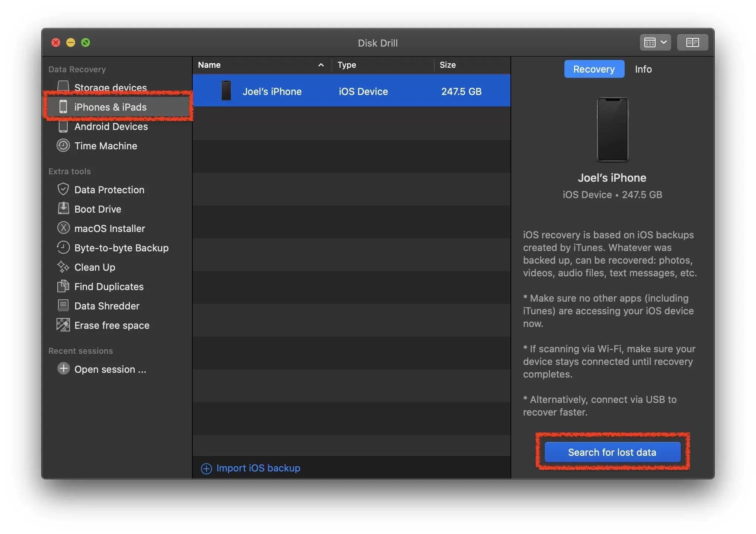This screenshot has height=534, width=756.
Task: Select the Clean Up icon
Action: [x=63, y=267]
